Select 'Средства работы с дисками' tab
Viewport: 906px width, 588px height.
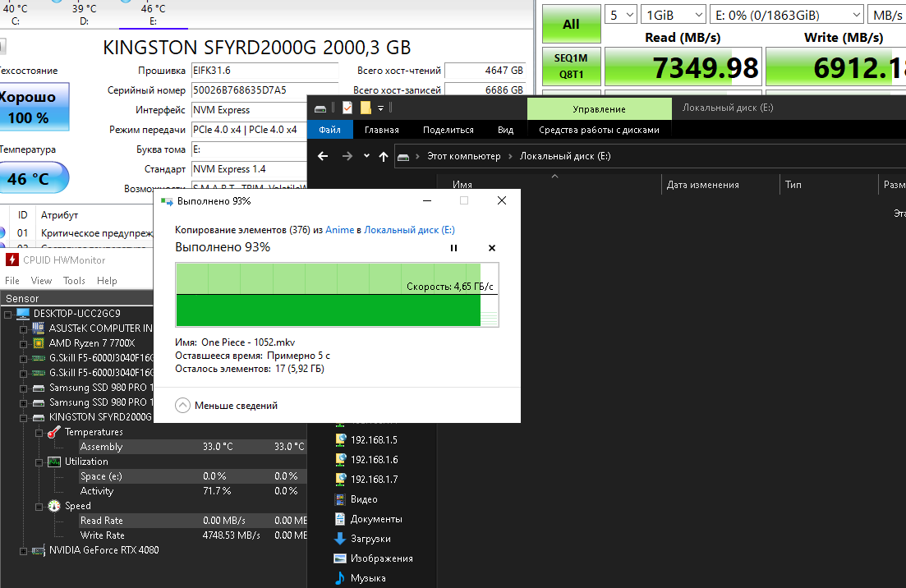pos(599,130)
